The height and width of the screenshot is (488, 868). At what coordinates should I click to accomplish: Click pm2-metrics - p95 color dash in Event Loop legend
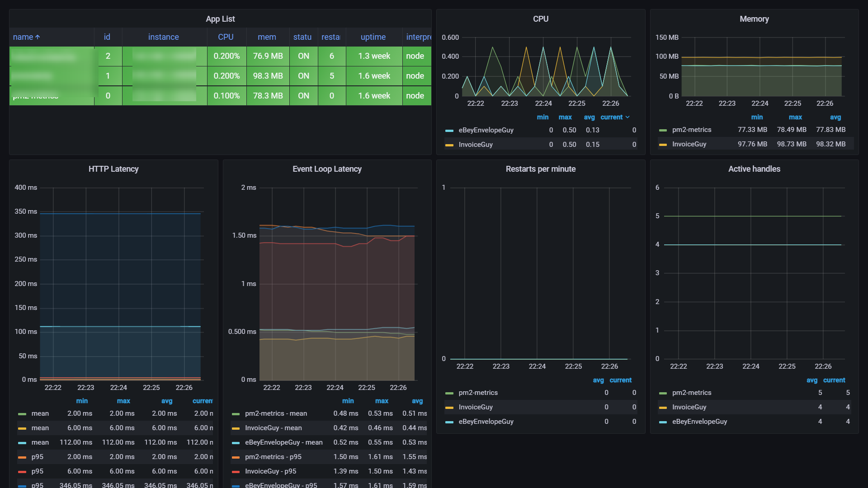pos(236,457)
